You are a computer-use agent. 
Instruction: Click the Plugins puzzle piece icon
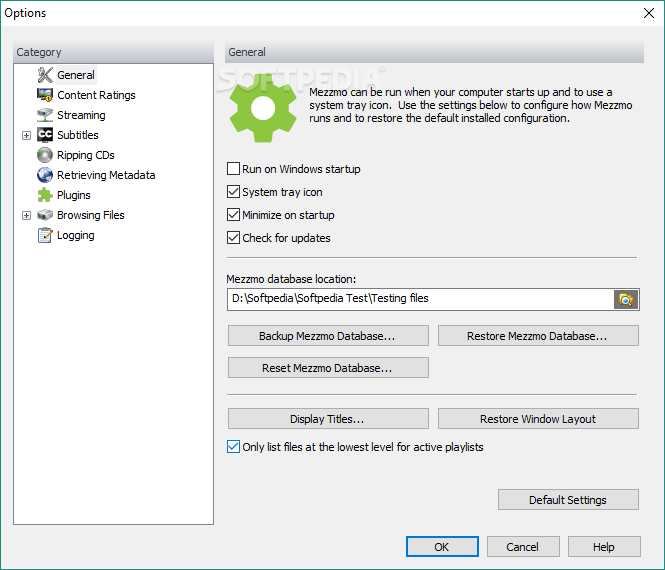click(45, 195)
